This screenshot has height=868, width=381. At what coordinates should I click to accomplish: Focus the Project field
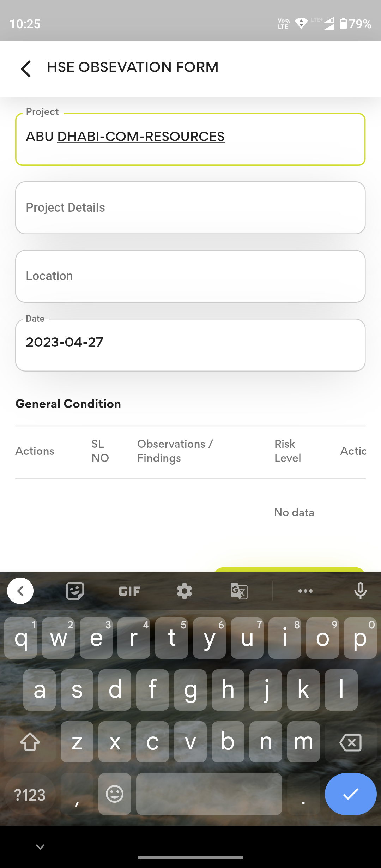point(190,139)
